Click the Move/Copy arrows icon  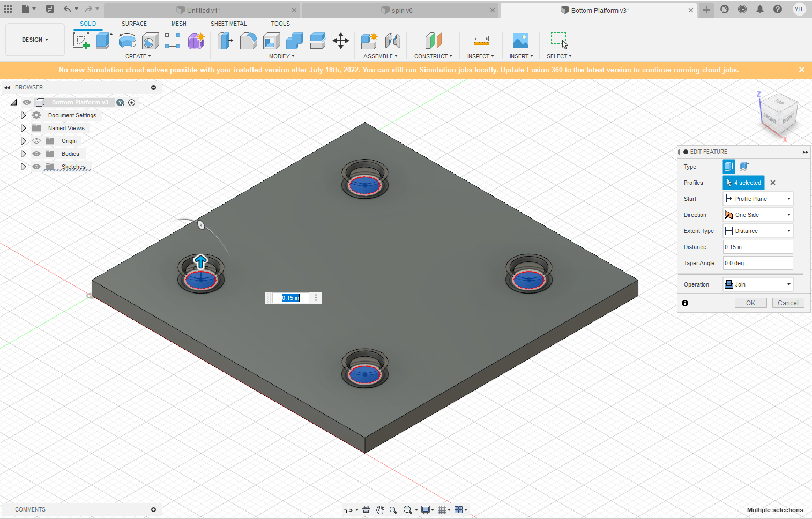click(x=341, y=41)
